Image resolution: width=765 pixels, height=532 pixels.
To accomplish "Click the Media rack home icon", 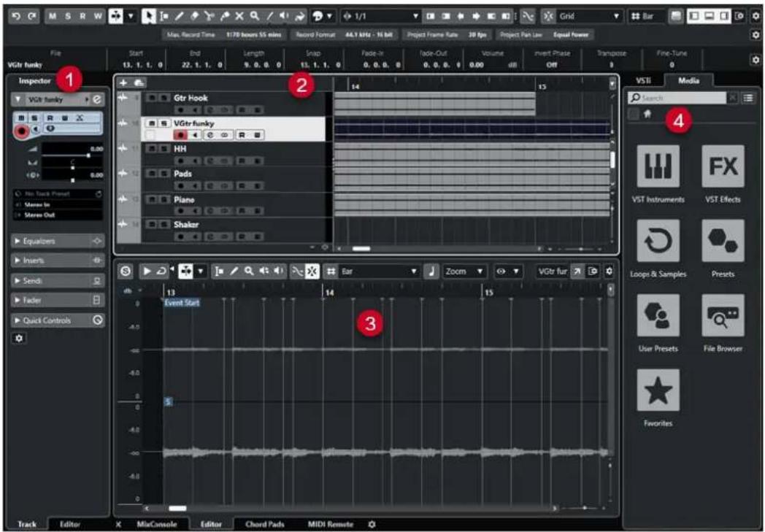I will coord(647,114).
